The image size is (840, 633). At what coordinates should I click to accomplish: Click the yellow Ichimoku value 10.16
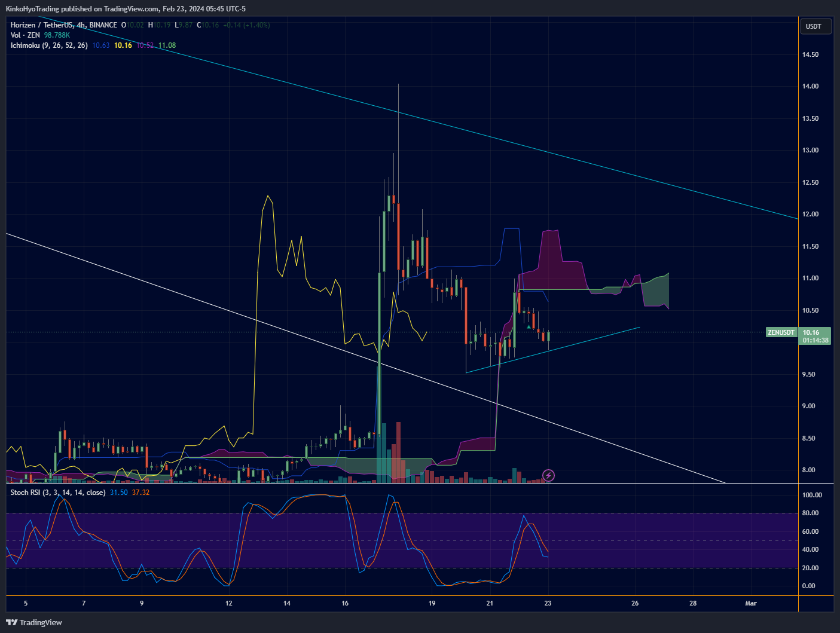[123, 45]
